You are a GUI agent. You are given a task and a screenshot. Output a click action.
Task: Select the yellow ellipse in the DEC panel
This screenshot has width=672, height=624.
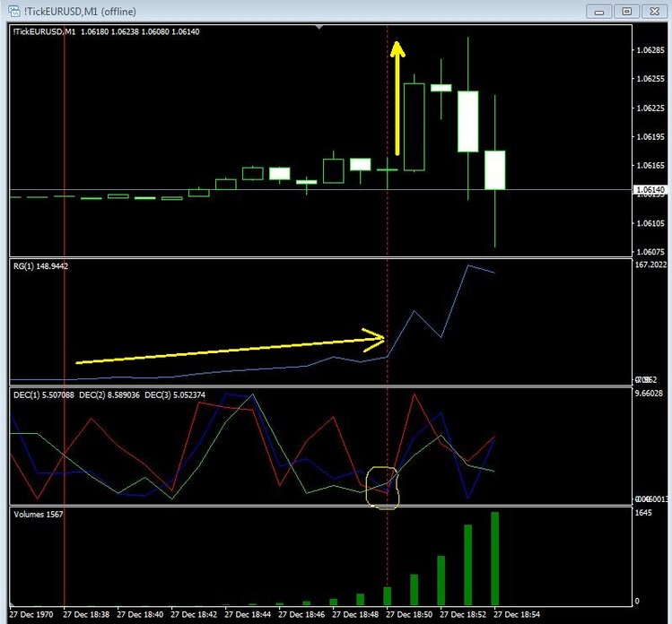coord(385,488)
